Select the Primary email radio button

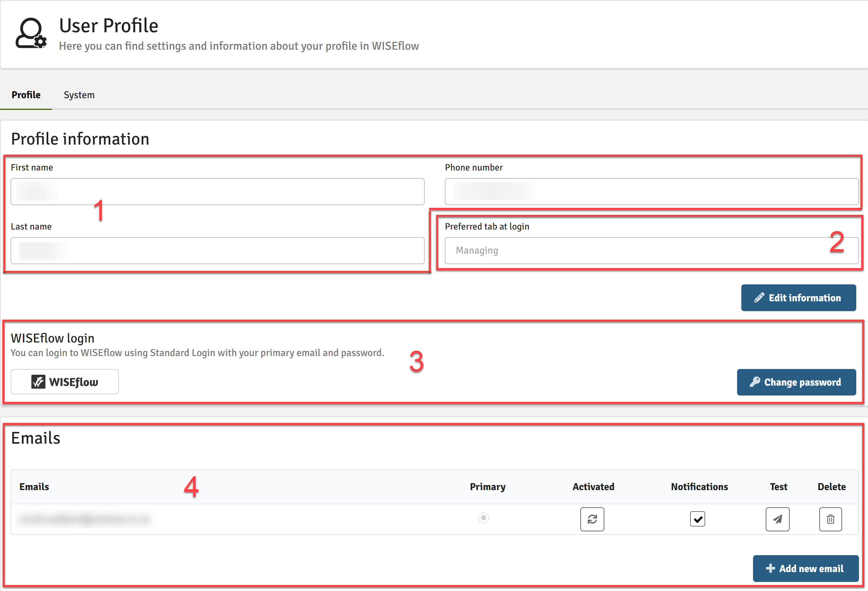coord(484,518)
